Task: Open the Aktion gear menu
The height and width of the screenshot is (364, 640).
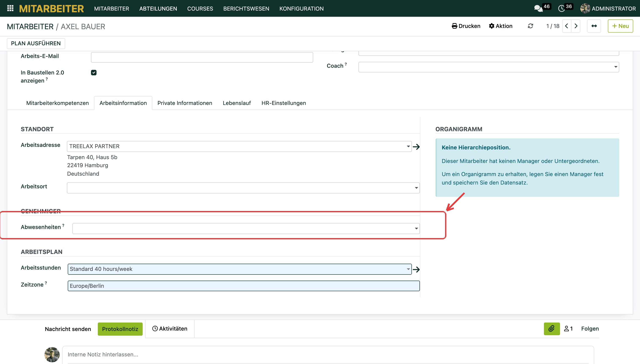Action: click(x=501, y=26)
